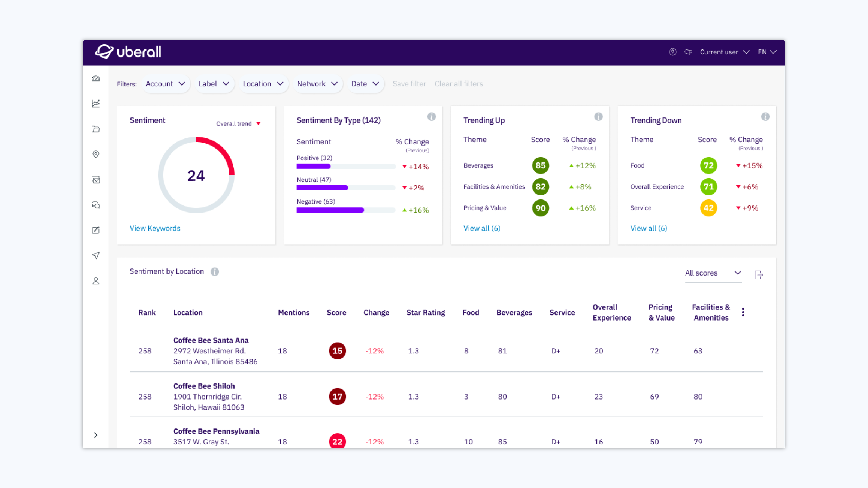Click the send/broadcast sidebar icon

[95, 255]
